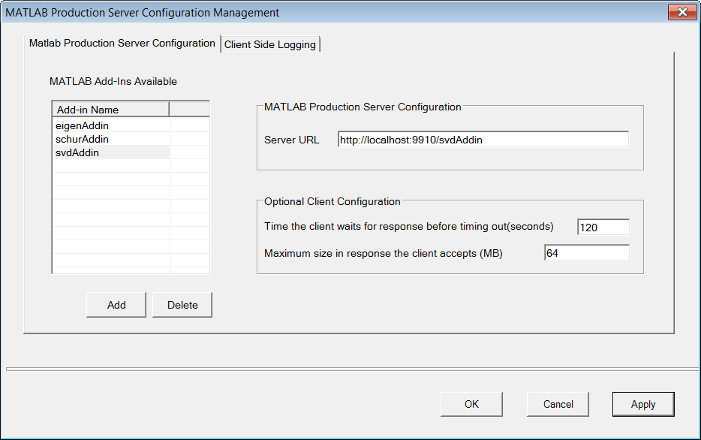Click the Delete button

coord(182,305)
